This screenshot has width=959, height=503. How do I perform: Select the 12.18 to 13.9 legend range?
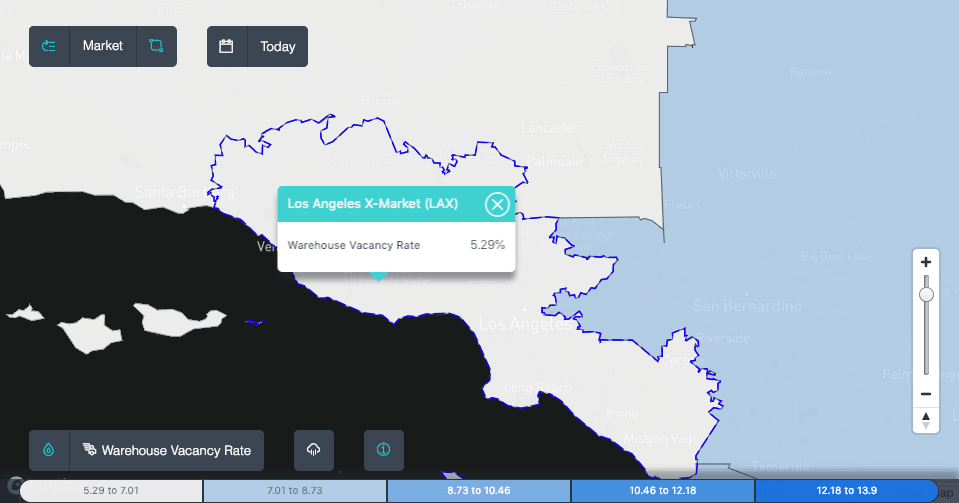(x=846, y=491)
